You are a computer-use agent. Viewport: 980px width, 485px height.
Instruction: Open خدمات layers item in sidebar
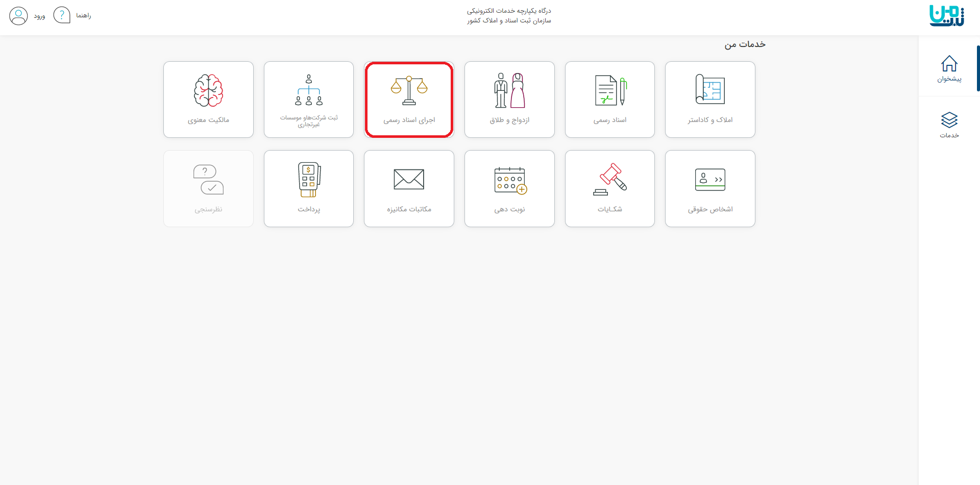point(949,125)
